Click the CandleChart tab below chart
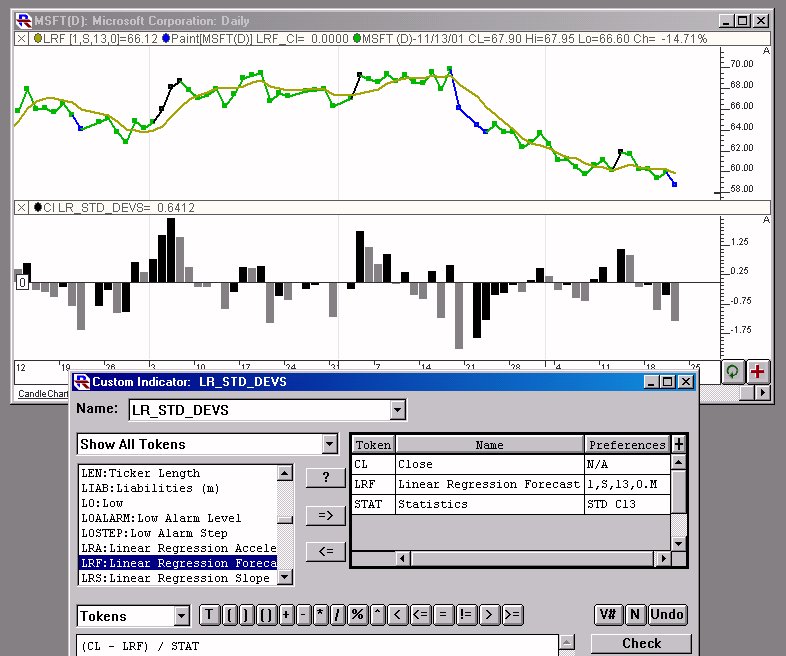 tap(43, 393)
